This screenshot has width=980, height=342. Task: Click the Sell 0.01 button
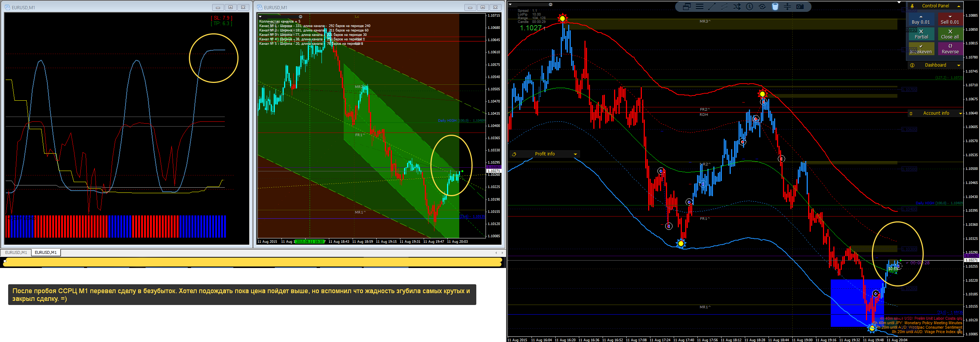[x=950, y=20]
